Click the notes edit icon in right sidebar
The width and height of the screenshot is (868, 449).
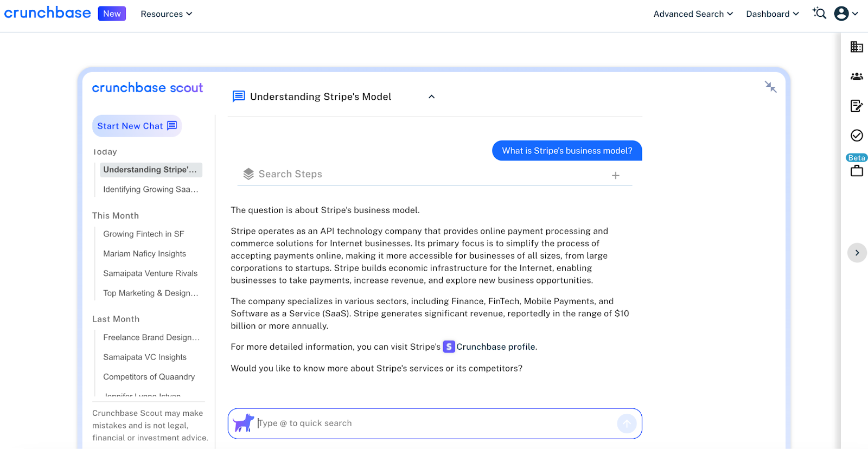pos(857,106)
